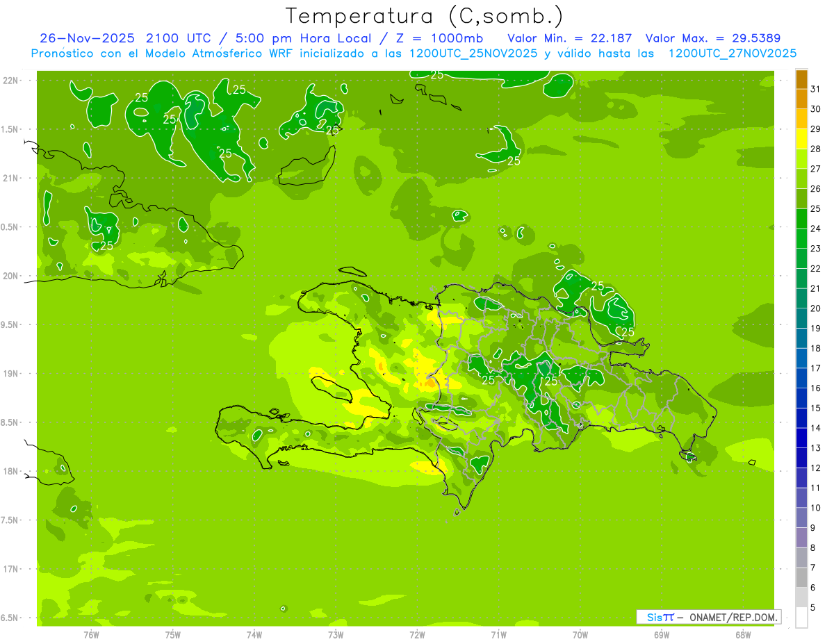Click 'Valor Min. = 22.187' readout
This screenshot has height=644, width=834.
click(570, 38)
